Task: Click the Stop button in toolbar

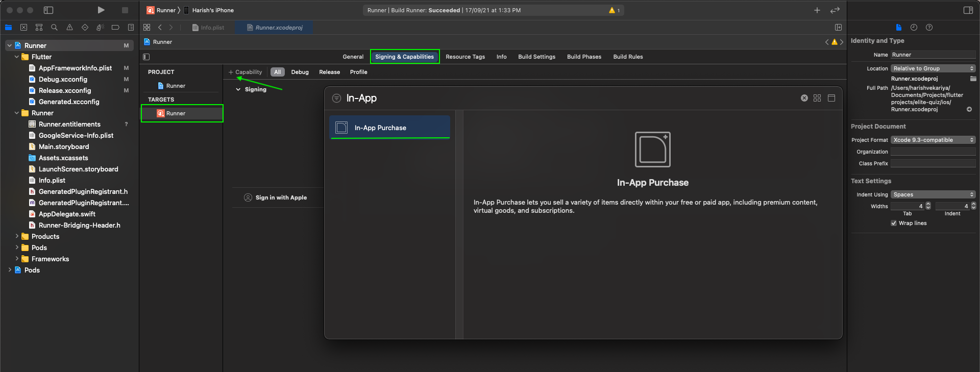Action: 125,10
